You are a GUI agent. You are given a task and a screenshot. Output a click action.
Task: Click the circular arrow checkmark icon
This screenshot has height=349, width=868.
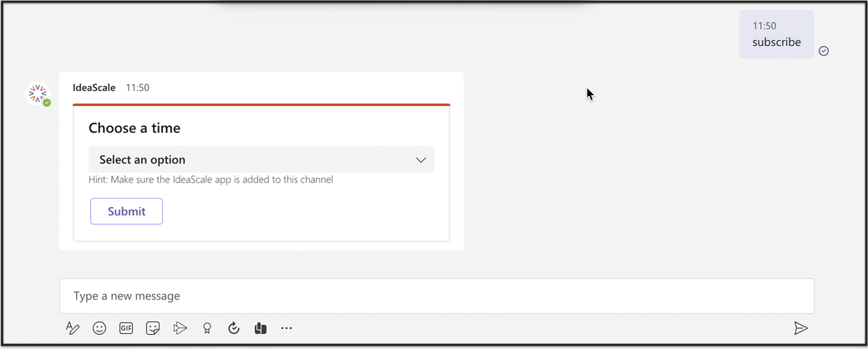234,328
